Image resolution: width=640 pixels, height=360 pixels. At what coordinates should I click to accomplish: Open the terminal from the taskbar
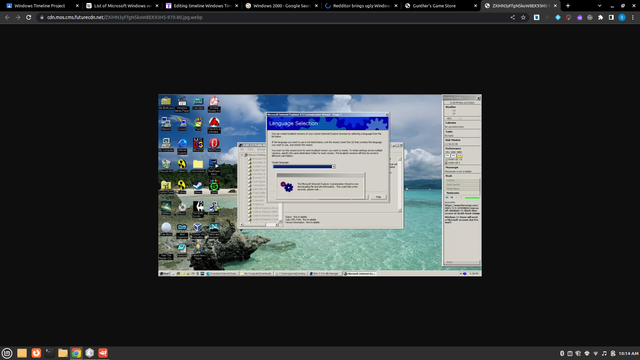pyautogui.click(x=49, y=353)
